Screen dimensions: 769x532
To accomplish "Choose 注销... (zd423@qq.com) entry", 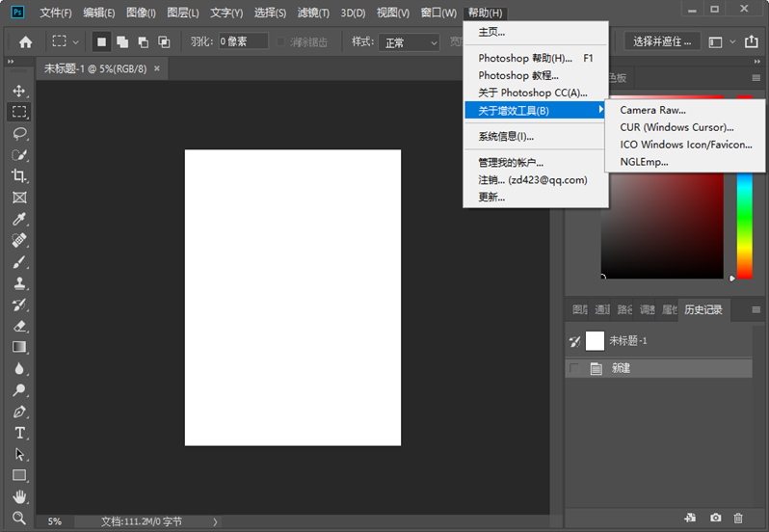I will point(536,180).
